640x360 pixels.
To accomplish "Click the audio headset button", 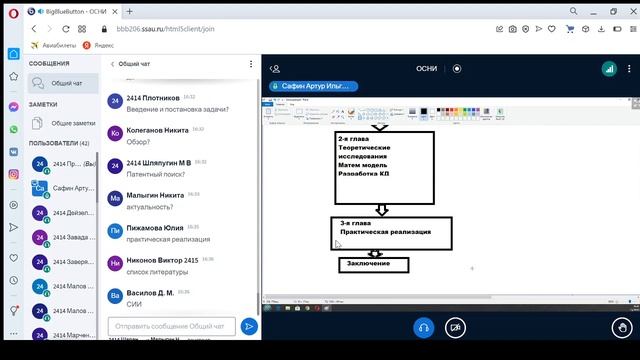I will pyautogui.click(x=424, y=328).
